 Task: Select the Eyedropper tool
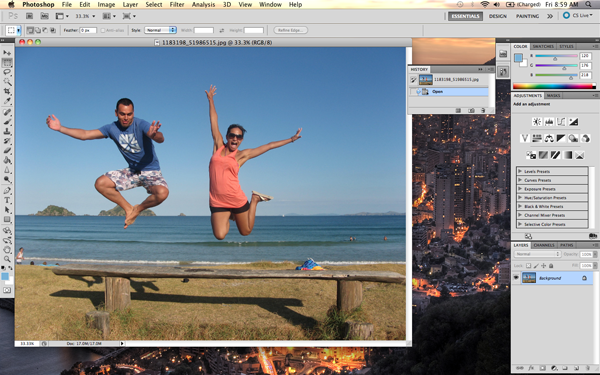click(7, 101)
